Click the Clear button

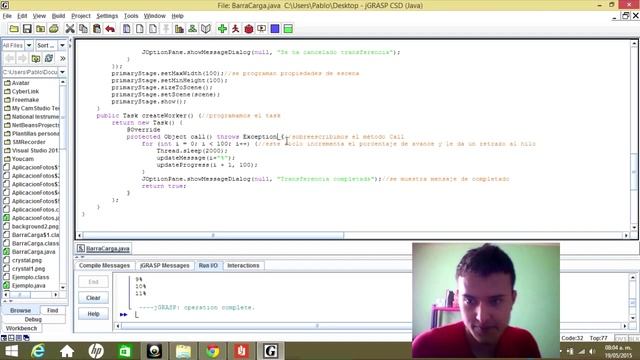point(93,298)
